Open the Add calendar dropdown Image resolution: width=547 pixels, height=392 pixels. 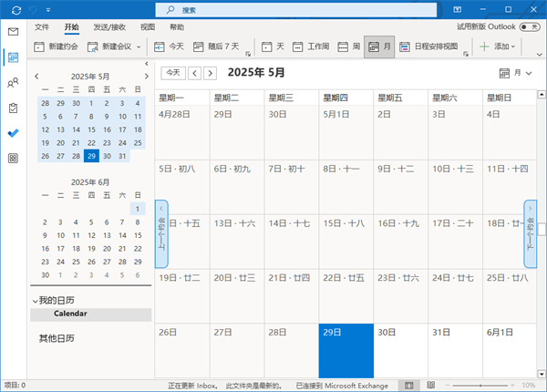click(497, 46)
